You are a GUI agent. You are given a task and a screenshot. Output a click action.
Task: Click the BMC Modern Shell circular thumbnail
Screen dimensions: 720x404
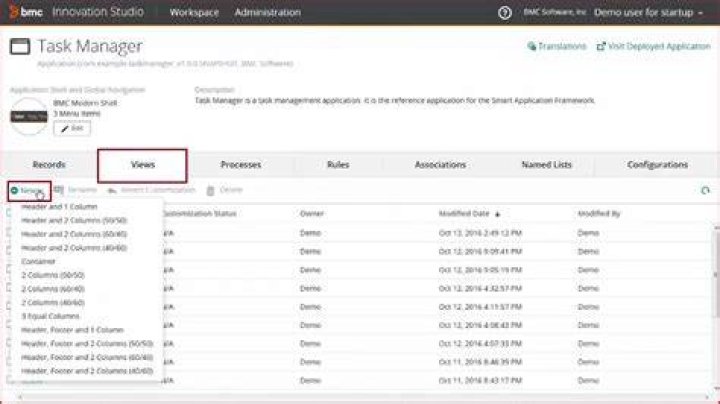click(x=29, y=116)
